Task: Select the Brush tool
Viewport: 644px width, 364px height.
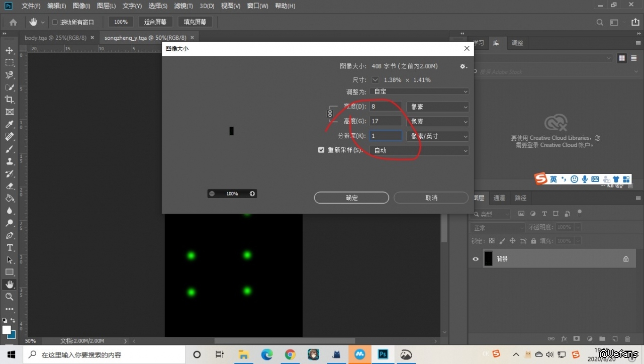Action: pyautogui.click(x=9, y=149)
